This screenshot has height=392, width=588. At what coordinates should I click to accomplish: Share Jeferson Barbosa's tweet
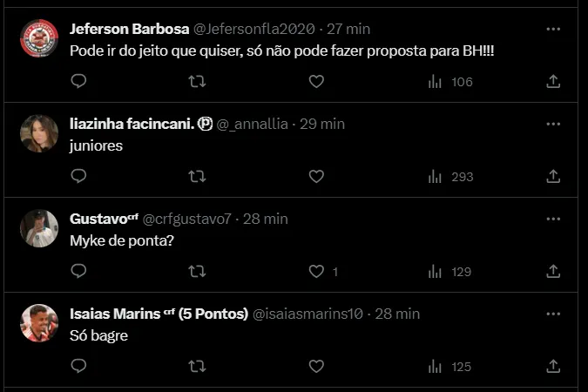click(x=552, y=81)
